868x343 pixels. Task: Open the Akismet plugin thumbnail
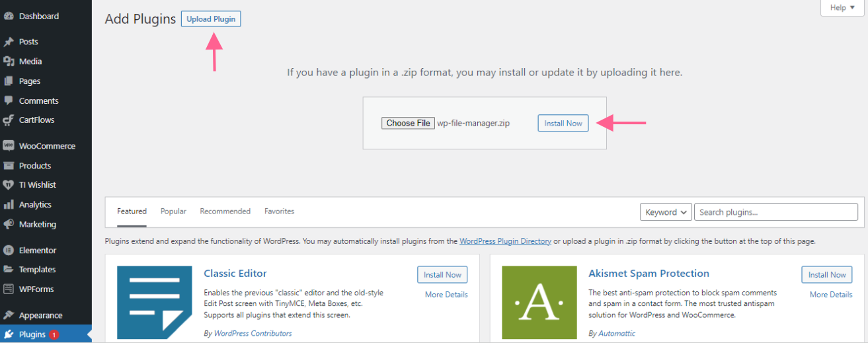coord(539,303)
